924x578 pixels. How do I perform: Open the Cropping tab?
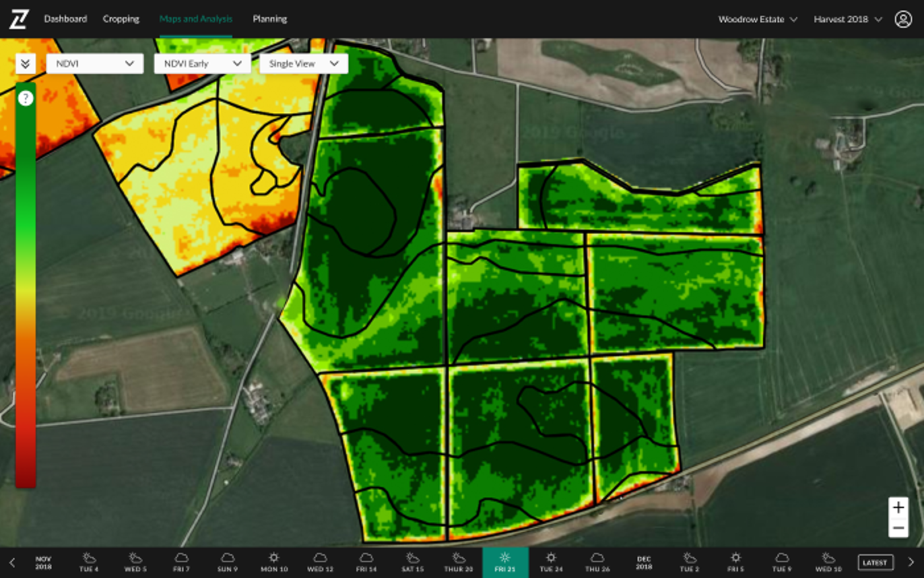pyautogui.click(x=121, y=19)
